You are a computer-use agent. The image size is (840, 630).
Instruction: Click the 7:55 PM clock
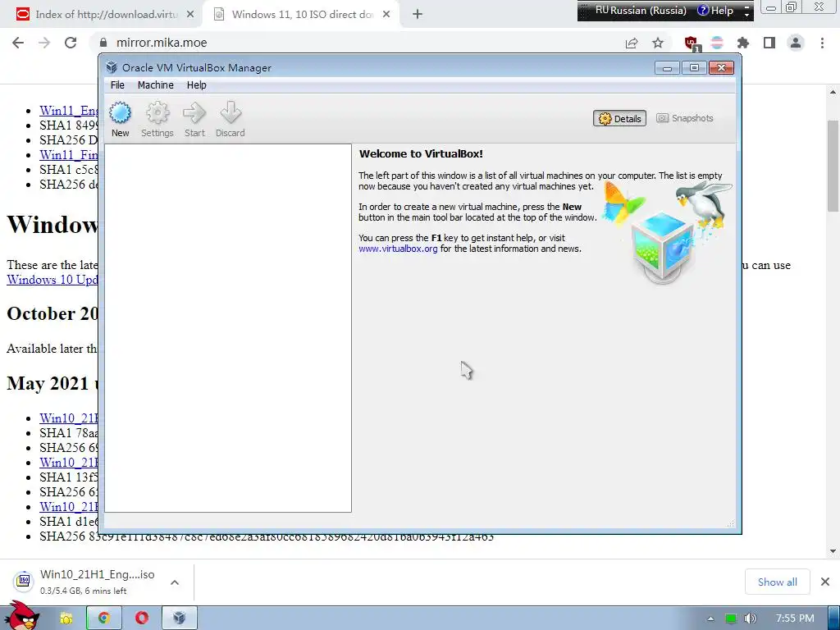point(795,619)
